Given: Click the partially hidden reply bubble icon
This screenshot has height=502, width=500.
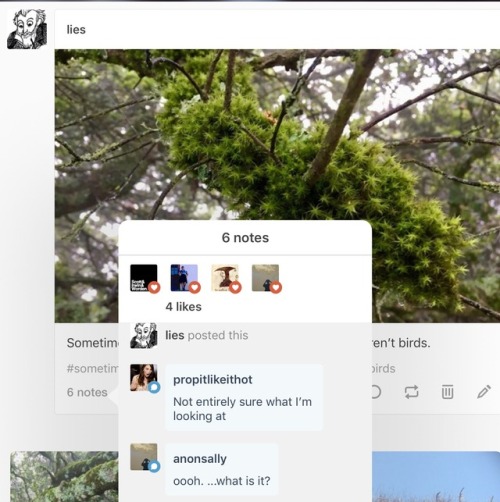Looking at the screenshot, I should coord(376,392).
